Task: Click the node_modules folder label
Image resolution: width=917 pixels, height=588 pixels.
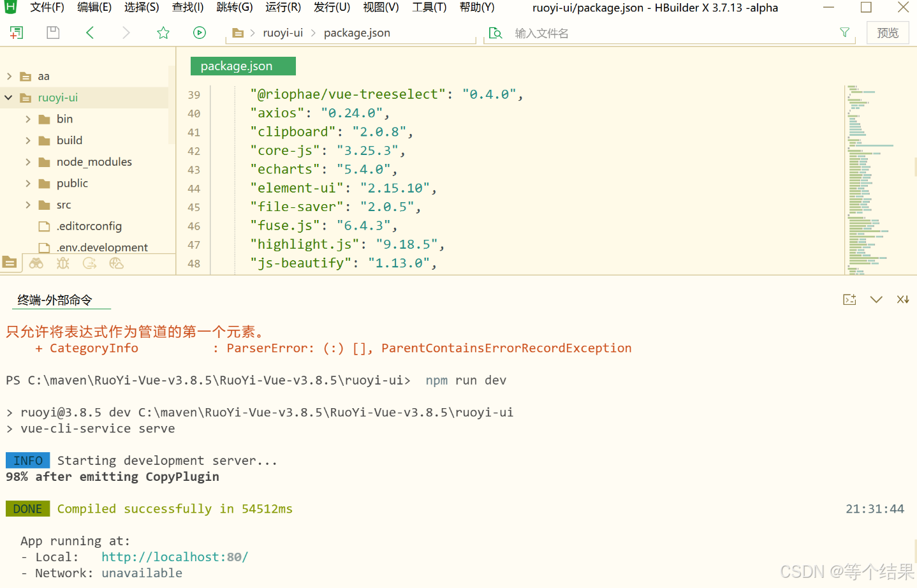Action: (94, 162)
